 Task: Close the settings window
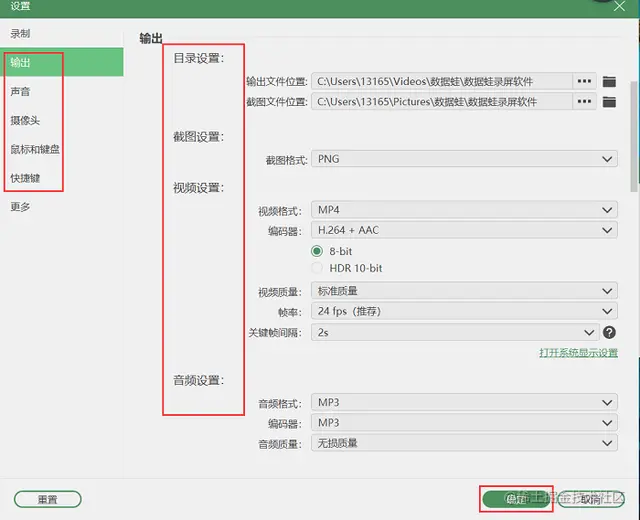tap(619, 6)
